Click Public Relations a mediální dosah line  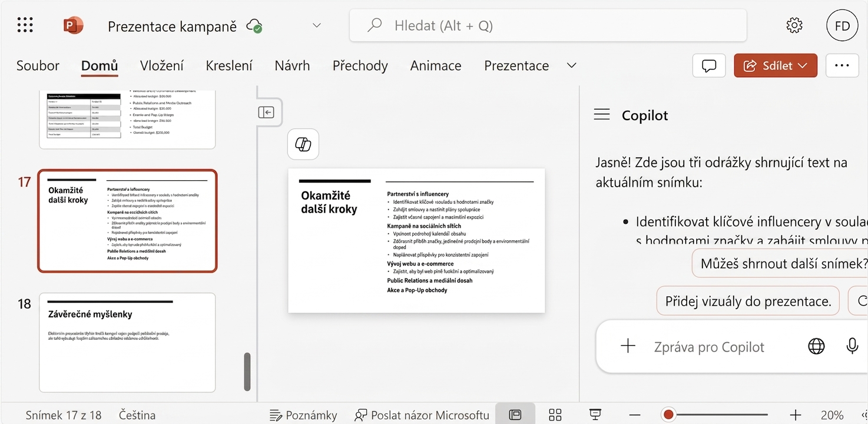[430, 280]
